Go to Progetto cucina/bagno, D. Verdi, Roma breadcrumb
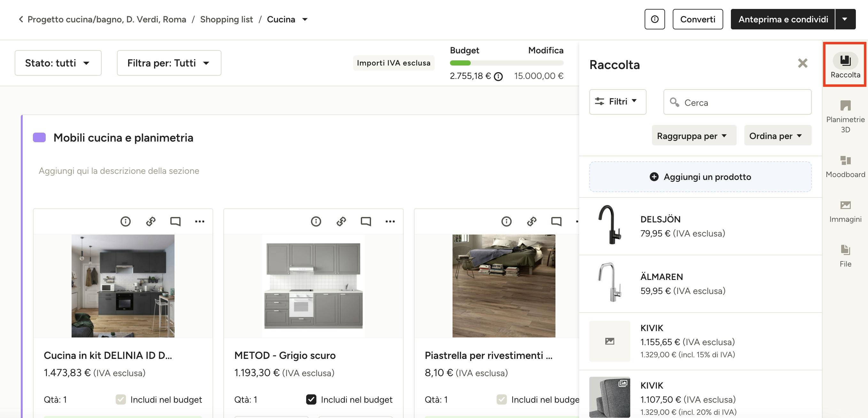 click(107, 19)
